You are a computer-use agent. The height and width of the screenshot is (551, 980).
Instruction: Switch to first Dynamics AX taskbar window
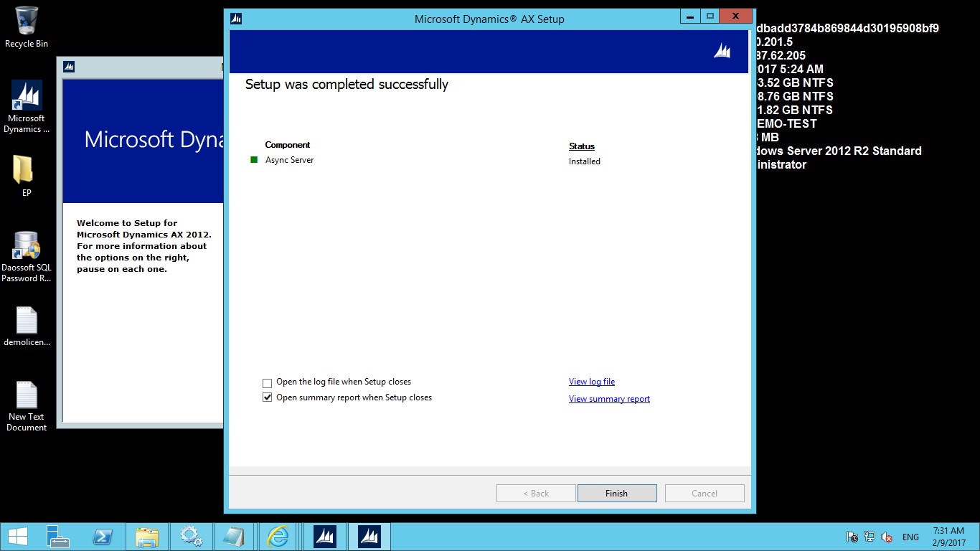tap(325, 537)
